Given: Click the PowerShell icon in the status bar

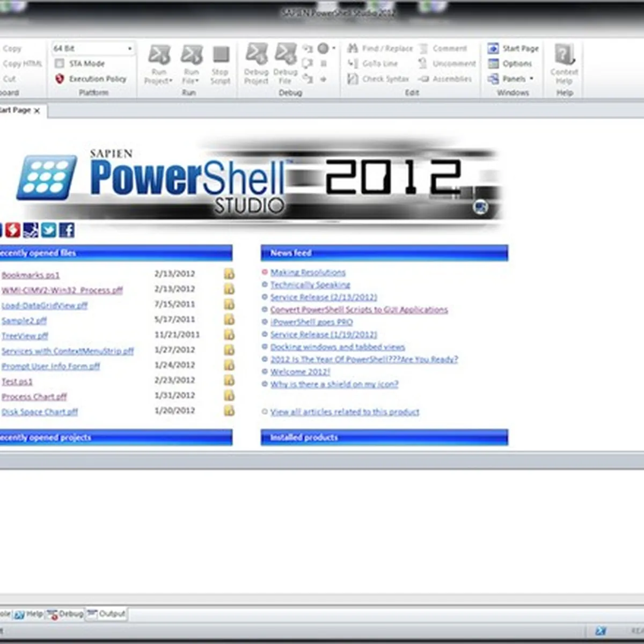Looking at the screenshot, I should coord(601,631).
